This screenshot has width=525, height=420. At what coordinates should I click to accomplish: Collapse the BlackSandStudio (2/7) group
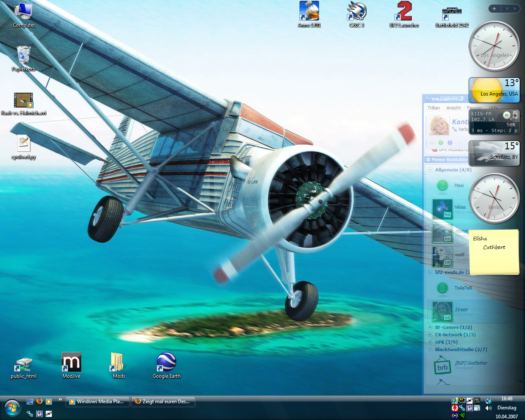click(x=430, y=349)
